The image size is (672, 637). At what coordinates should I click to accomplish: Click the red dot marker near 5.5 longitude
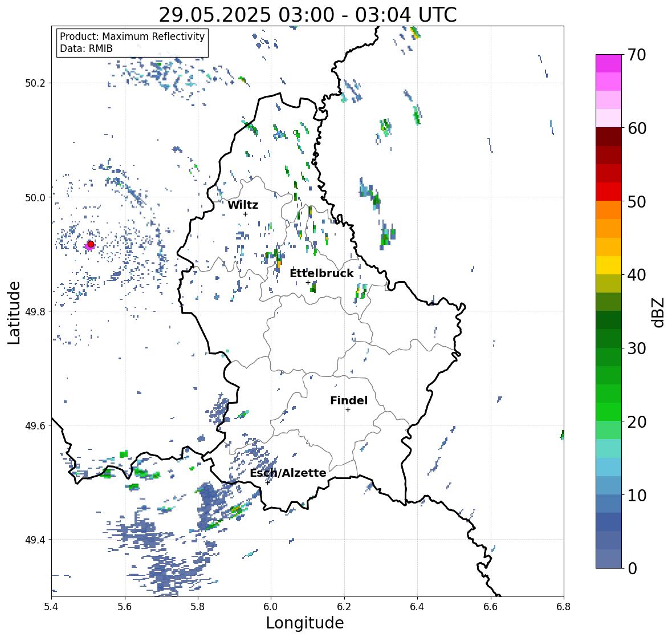[x=91, y=244]
